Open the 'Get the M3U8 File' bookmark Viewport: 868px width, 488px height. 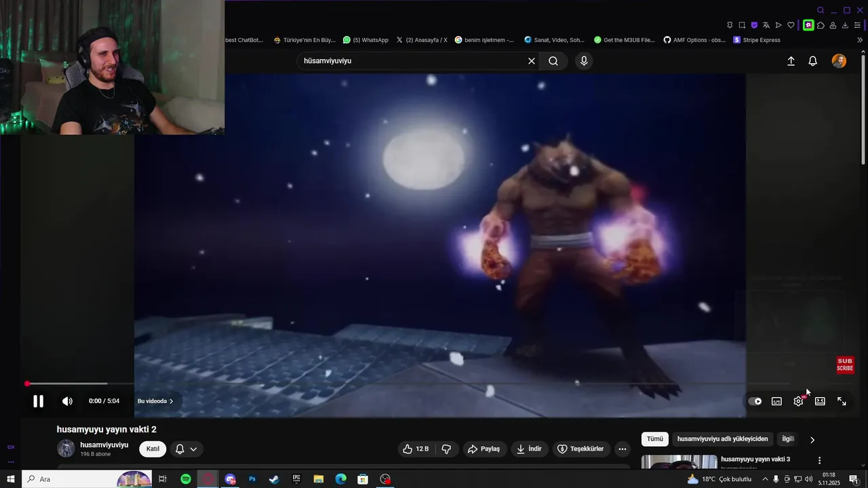624,40
